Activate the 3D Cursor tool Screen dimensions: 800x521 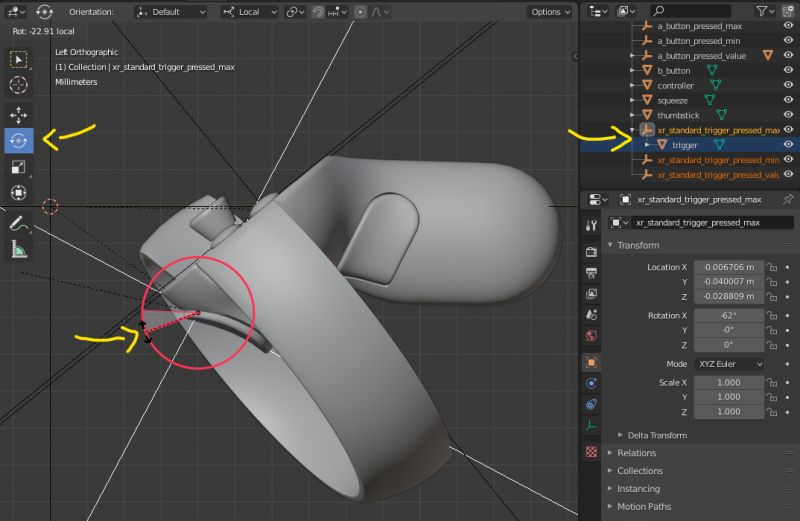point(19,85)
